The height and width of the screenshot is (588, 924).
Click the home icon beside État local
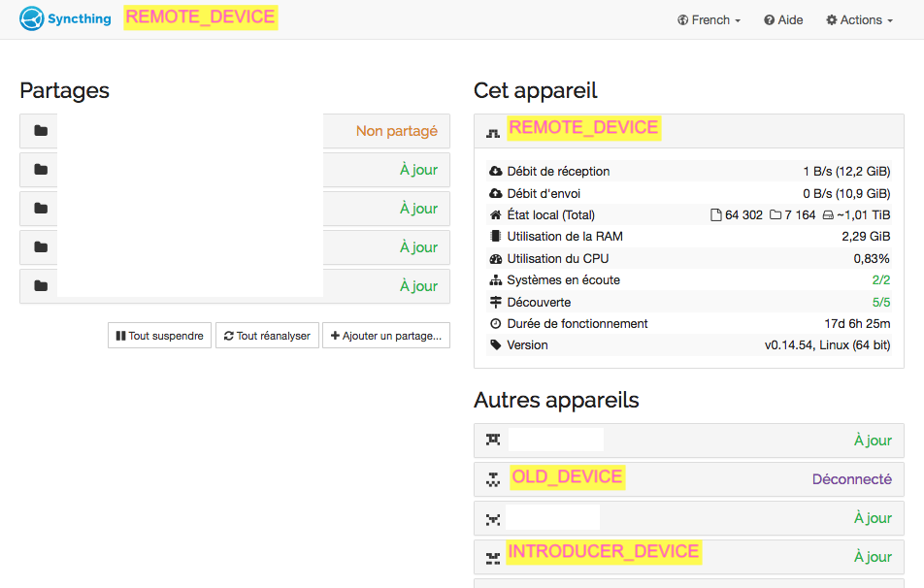496,215
